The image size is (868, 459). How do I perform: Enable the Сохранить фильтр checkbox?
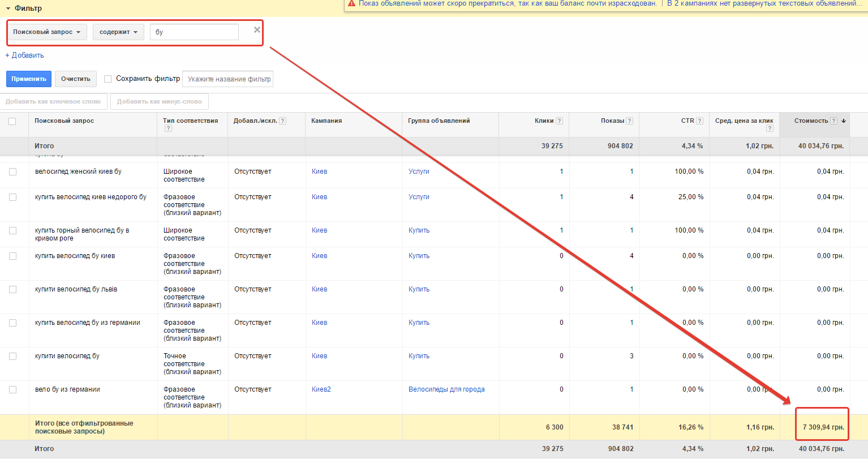coord(108,79)
